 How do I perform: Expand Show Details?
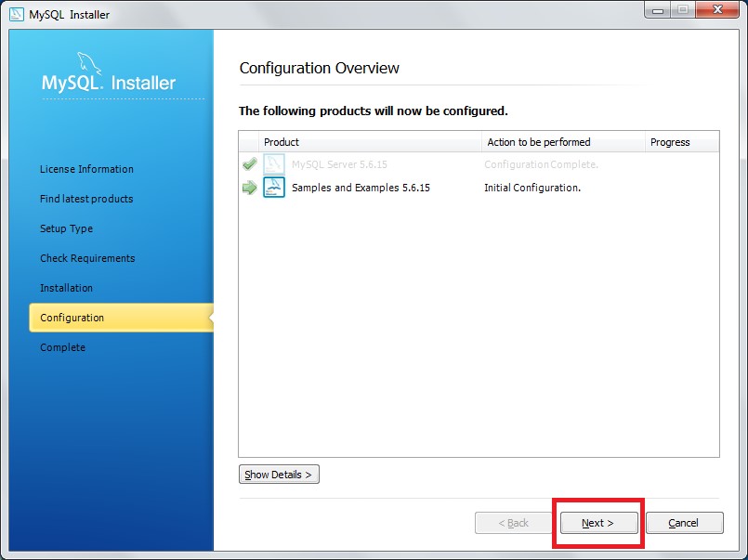(279, 475)
